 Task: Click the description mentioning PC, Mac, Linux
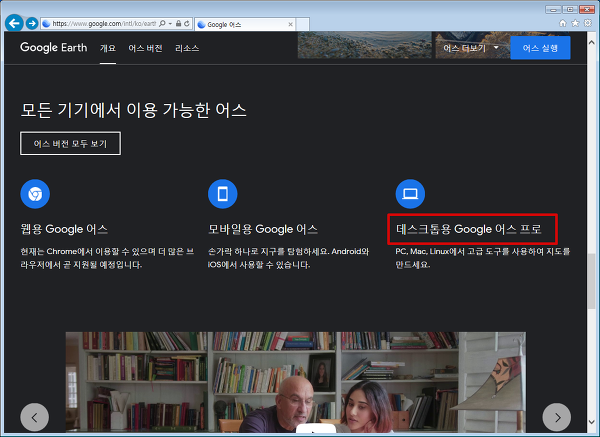click(x=483, y=258)
